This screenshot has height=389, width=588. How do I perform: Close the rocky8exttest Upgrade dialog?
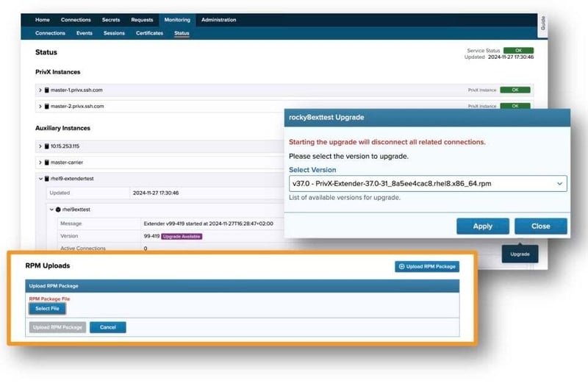[540, 226]
